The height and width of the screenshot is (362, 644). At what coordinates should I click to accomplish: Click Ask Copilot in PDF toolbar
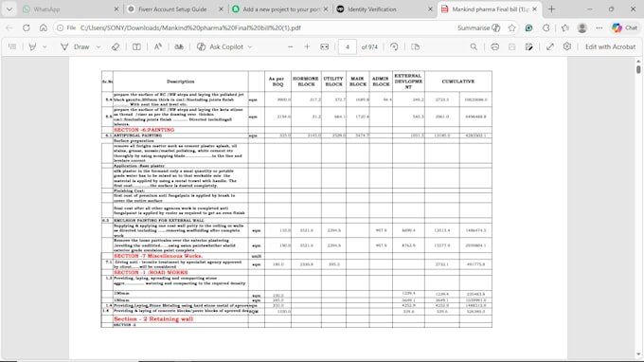[x=220, y=46]
